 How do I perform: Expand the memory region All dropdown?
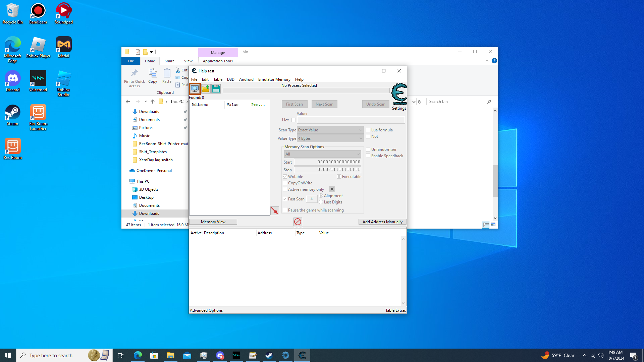[322, 154]
